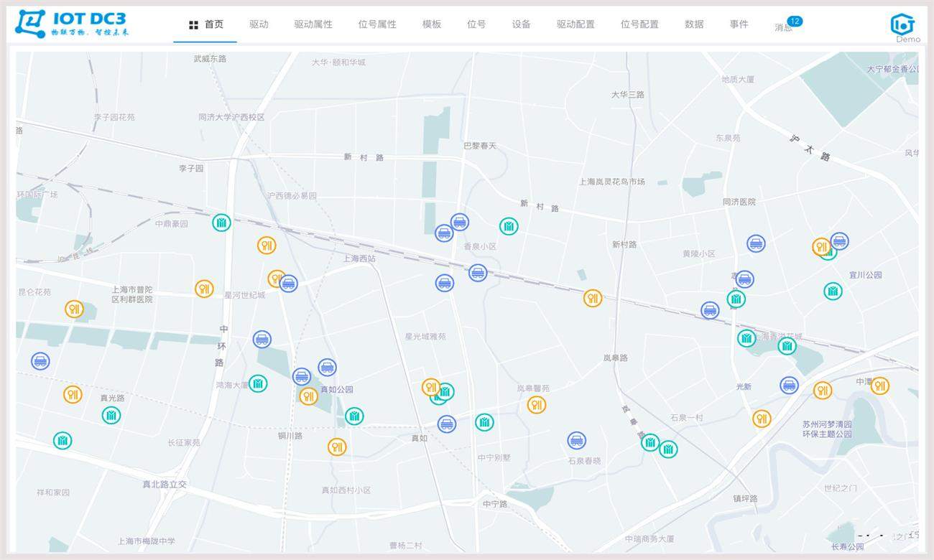Image resolution: width=934 pixels, height=560 pixels.
Task: Click the orange restaurant marker near 真如公园
Action: 309,394
